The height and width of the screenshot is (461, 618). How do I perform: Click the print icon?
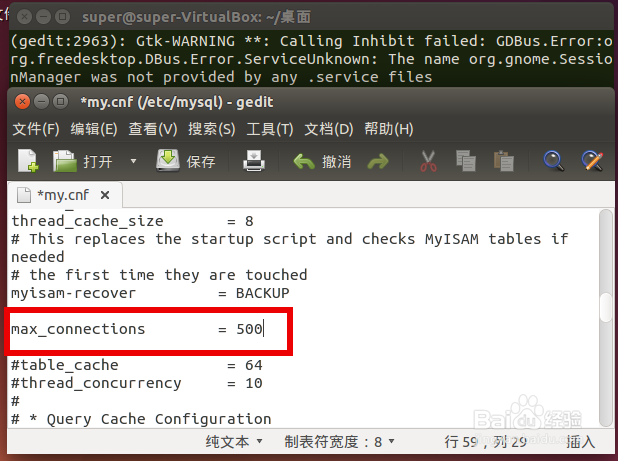coord(253,161)
